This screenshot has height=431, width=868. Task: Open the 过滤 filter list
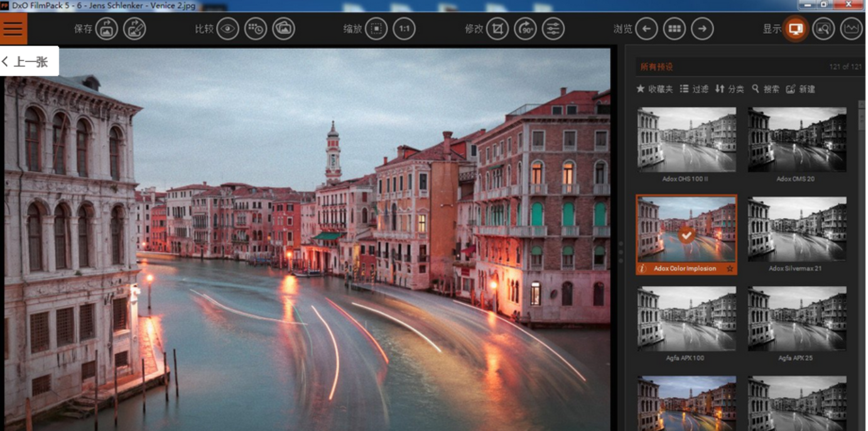(694, 89)
